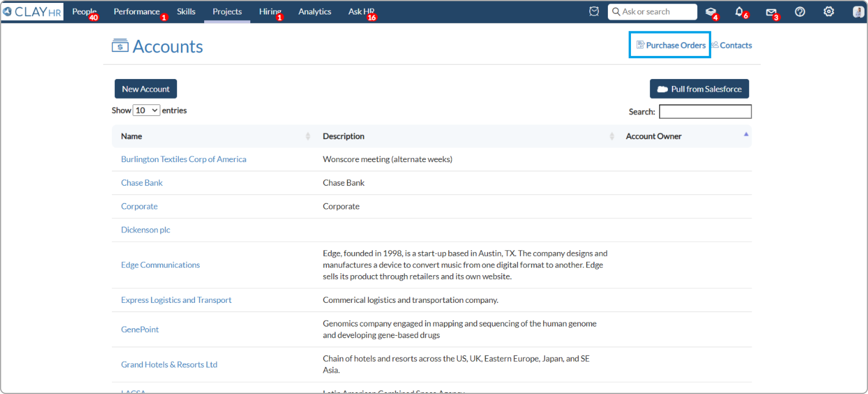Click the Ask or search field
Viewport: 868px width, 394px height.
click(x=652, y=12)
